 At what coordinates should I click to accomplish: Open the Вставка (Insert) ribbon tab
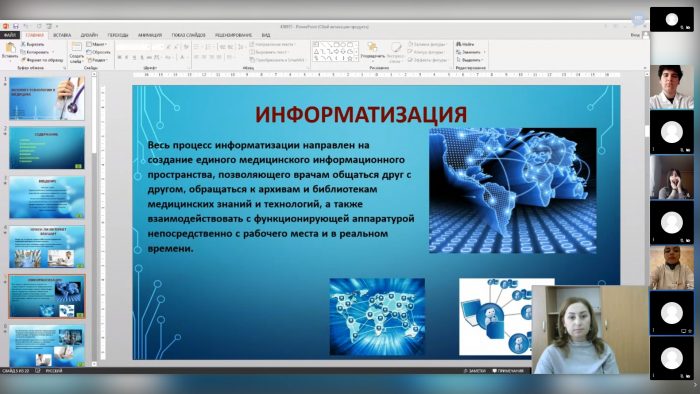point(62,35)
